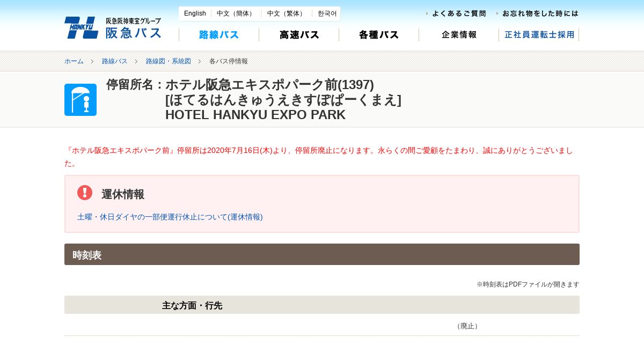Click the ※時刻表はPDFファイルが開きます note
This screenshot has height=338, width=644.
pyautogui.click(x=528, y=284)
